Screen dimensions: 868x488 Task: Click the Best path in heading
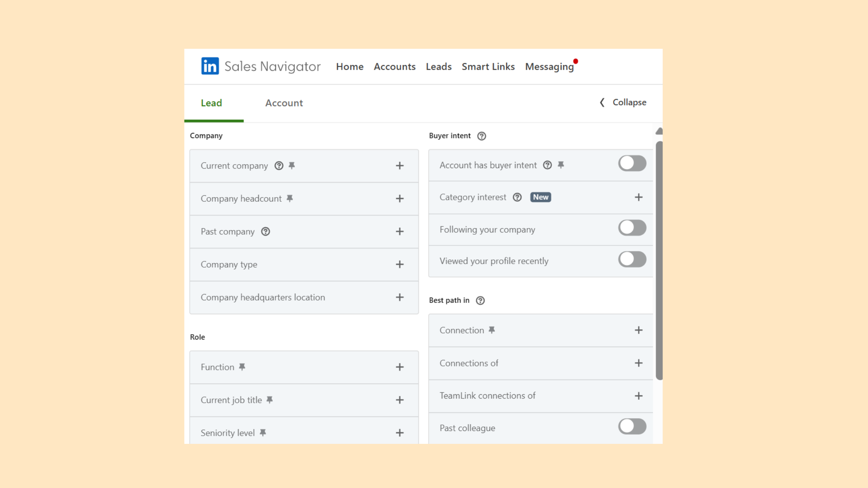[x=449, y=300]
